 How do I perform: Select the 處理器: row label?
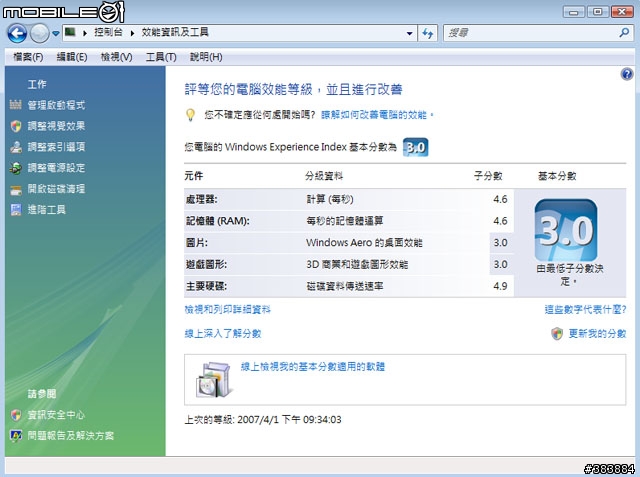[202, 200]
